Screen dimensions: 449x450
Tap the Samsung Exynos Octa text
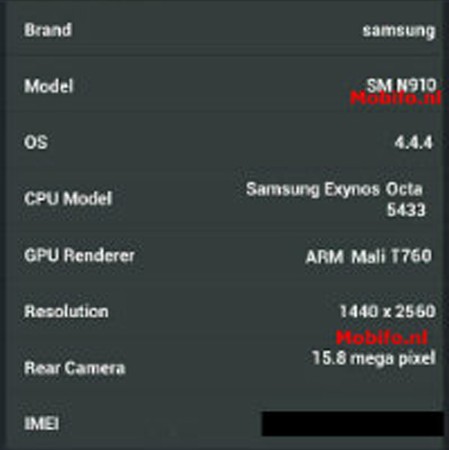click(334, 190)
